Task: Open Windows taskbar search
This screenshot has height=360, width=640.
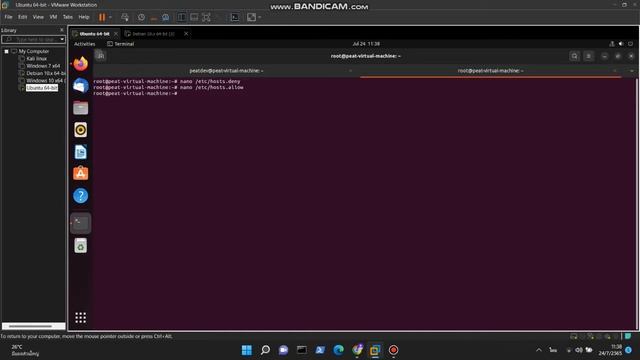Action: point(265,350)
